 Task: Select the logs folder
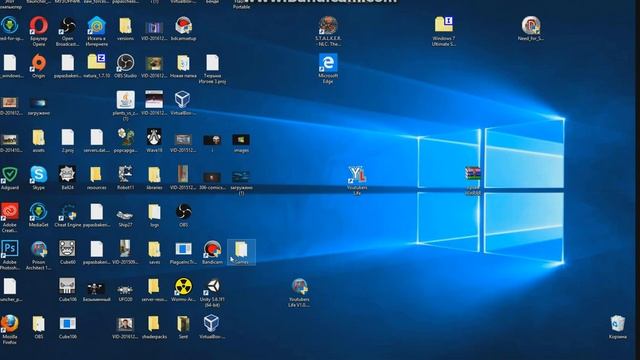[x=154, y=212]
